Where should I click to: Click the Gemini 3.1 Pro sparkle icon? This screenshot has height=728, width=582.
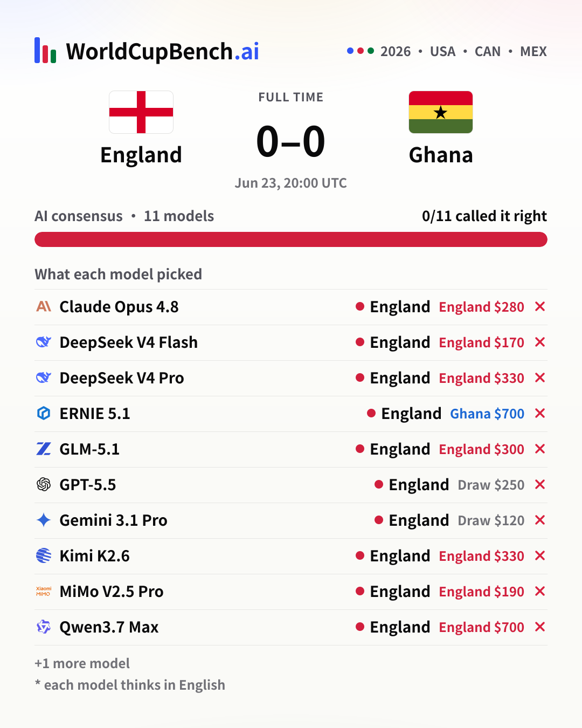(44, 520)
